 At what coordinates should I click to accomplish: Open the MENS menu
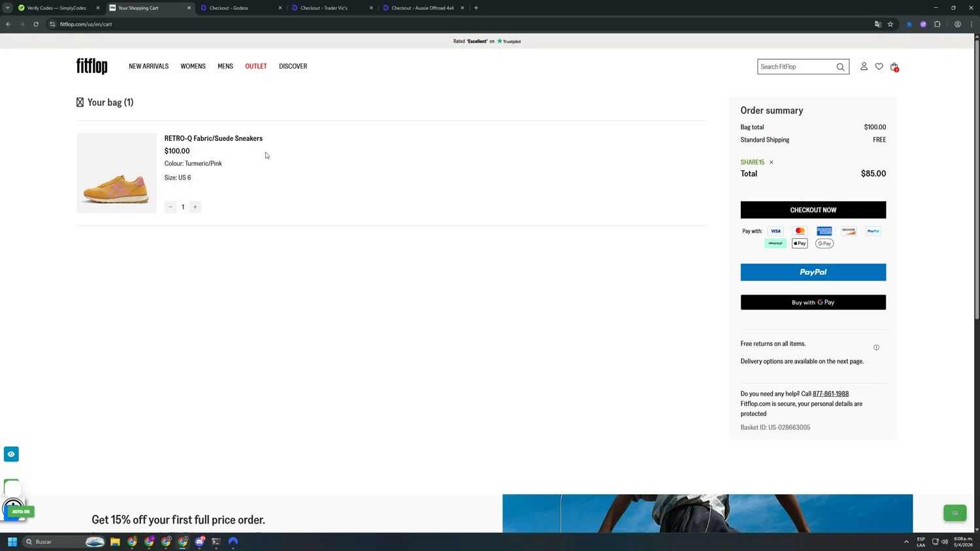click(x=225, y=67)
